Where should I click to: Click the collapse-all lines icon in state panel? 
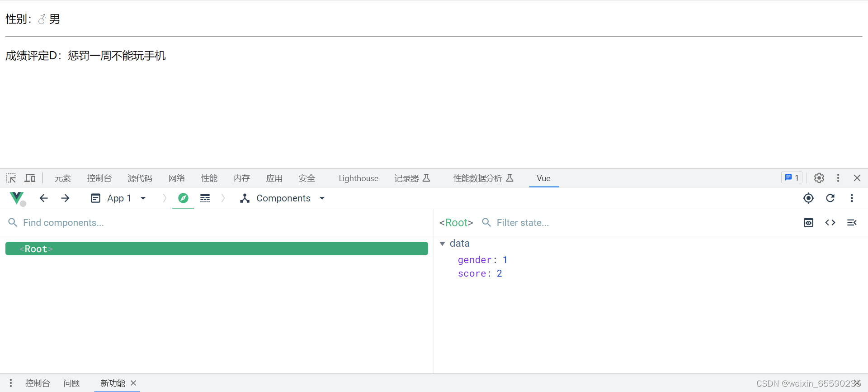coord(852,223)
